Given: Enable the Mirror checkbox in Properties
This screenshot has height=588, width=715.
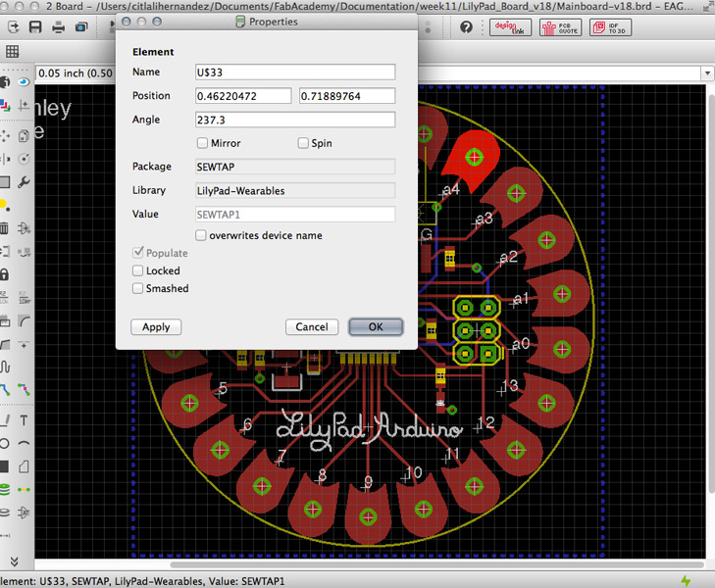Looking at the screenshot, I should tap(202, 143).
